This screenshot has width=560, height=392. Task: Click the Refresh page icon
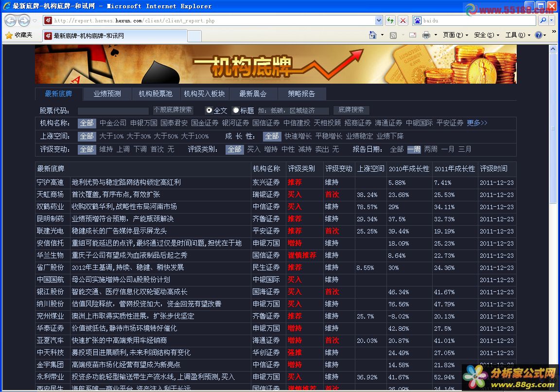(x=390, y=21)
